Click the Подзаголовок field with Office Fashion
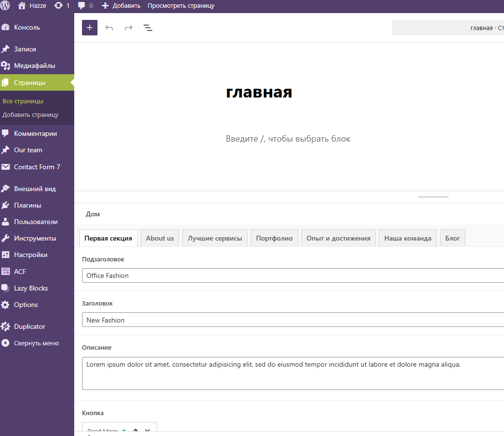The width and height of the screenshot is (504, 436). [x=293, y=275]
